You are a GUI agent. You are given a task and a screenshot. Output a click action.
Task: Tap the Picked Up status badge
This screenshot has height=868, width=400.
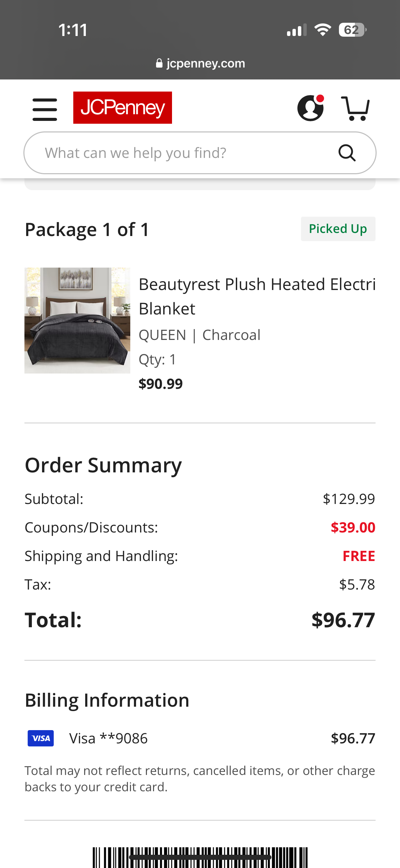tap(338, 229)
